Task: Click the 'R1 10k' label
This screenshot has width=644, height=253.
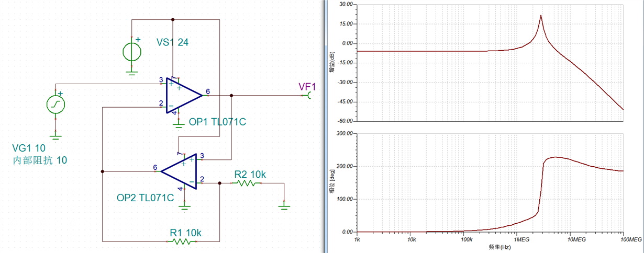Action: [185, 232]
